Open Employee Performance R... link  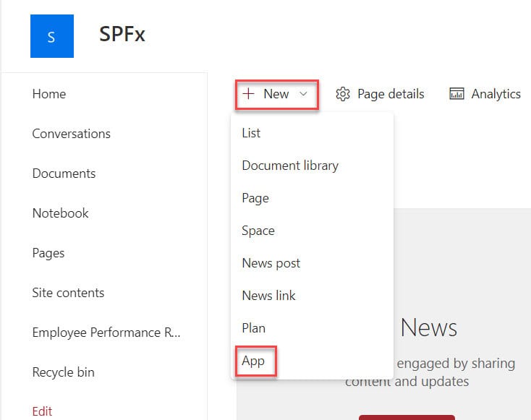click(106, 333)
